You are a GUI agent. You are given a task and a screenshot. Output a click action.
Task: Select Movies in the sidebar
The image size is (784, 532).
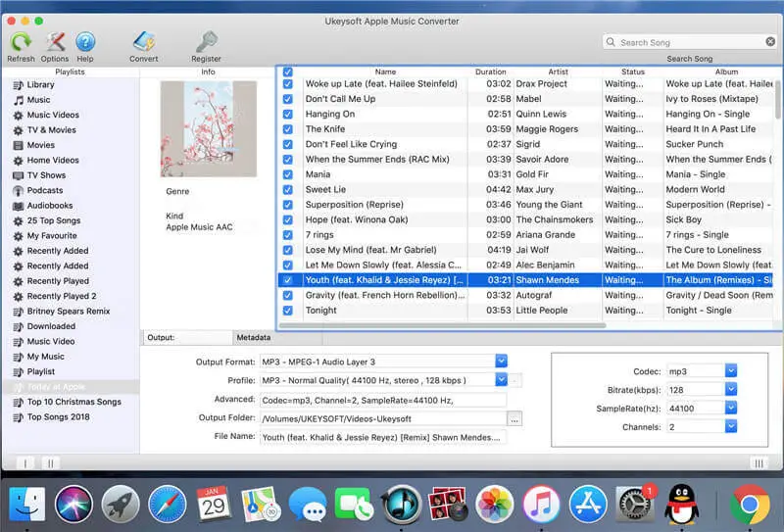coord(40,145)
